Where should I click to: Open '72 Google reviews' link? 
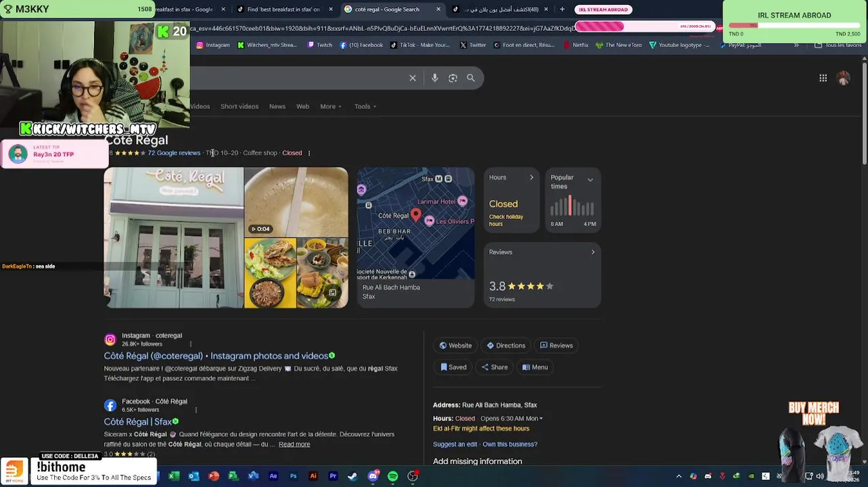(x=174, y=153)
